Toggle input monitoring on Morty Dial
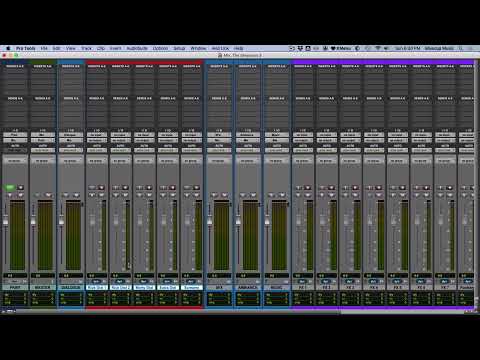480x360 pixels. tap(140, 188)
